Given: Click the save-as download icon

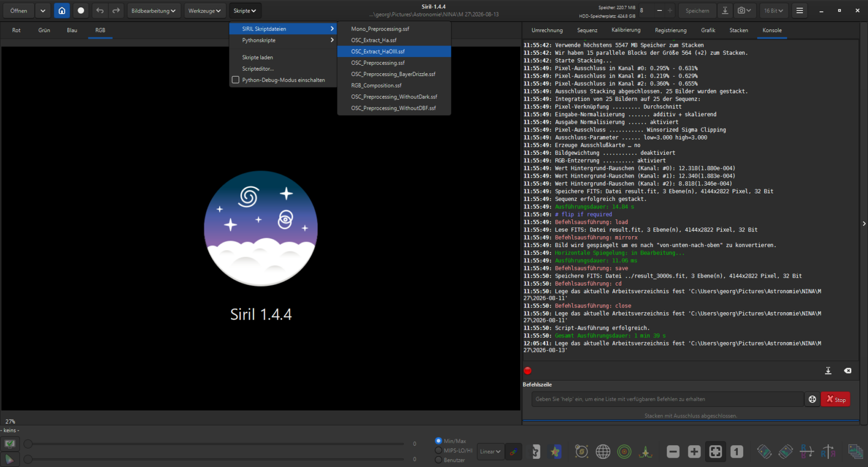Looking at the screenshot, I should [x=725, y=11].
